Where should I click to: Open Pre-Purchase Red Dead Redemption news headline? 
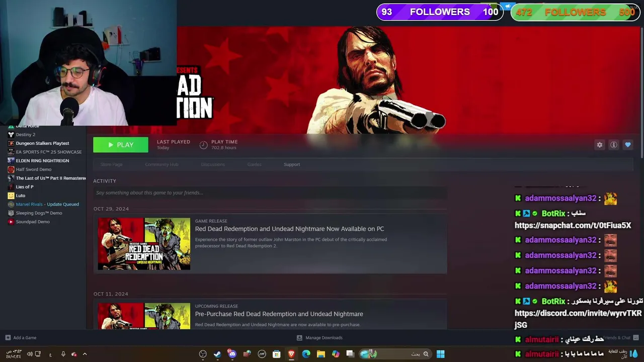[279, 314]
